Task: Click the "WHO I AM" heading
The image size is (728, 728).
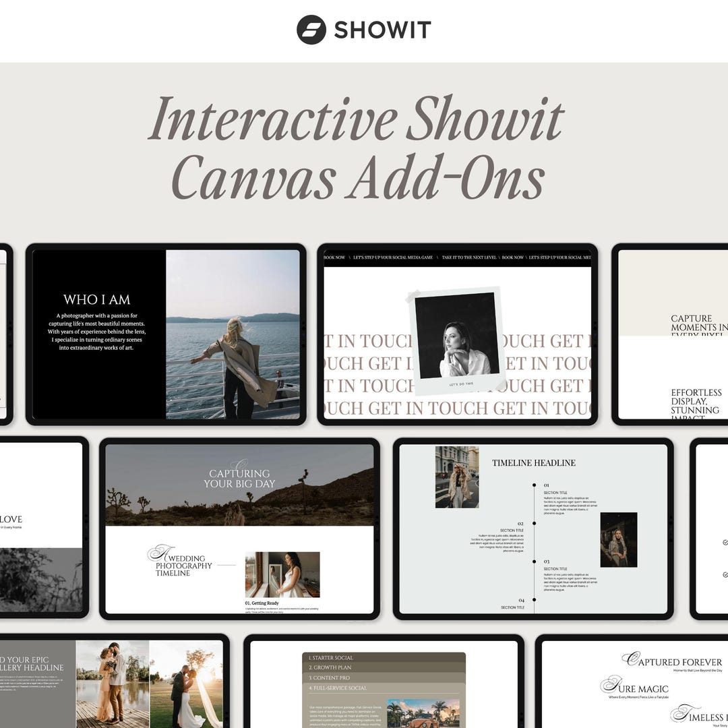Action: click(97, 300)
